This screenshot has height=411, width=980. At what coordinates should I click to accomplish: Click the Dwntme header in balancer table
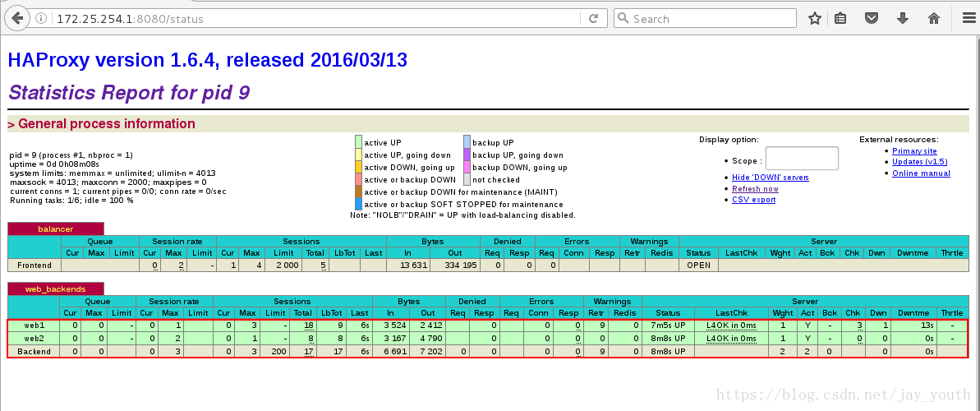click(x=913, y=252)
